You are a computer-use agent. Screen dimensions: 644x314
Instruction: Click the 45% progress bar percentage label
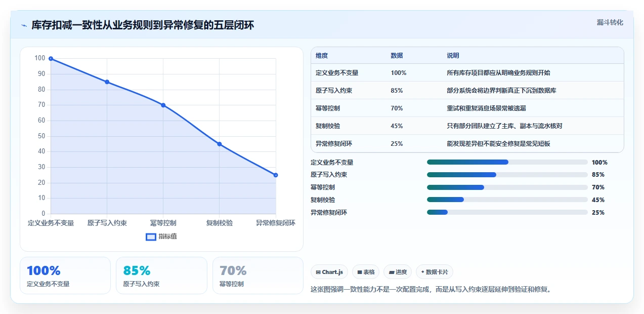(x=598, y=200)
